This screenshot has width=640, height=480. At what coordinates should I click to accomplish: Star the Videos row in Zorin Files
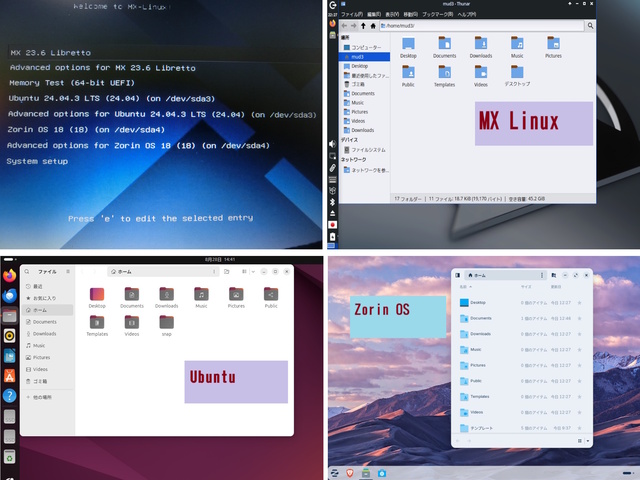coord(579,413)
